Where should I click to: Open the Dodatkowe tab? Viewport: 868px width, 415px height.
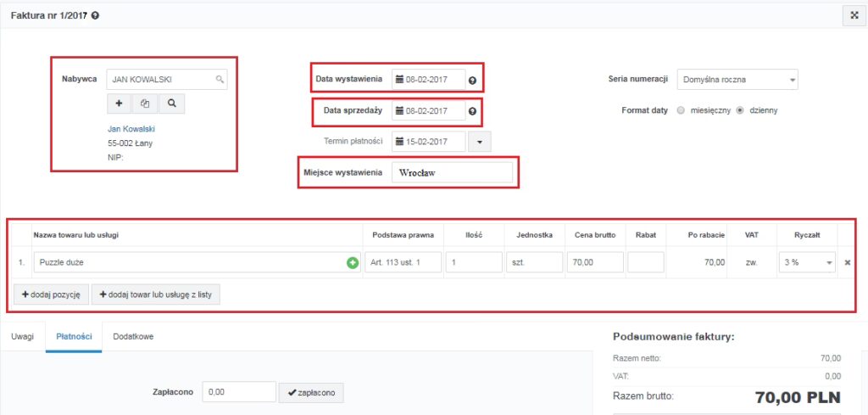(133, 336)
